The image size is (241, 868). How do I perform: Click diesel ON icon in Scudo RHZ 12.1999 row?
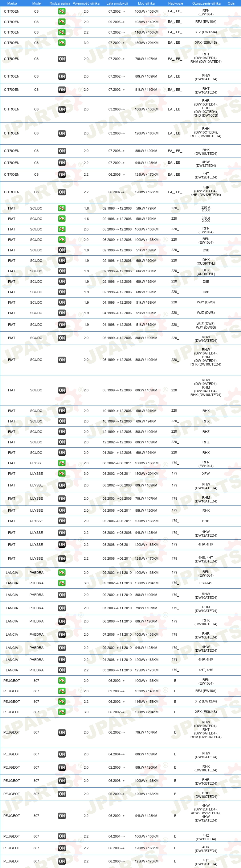62,432
